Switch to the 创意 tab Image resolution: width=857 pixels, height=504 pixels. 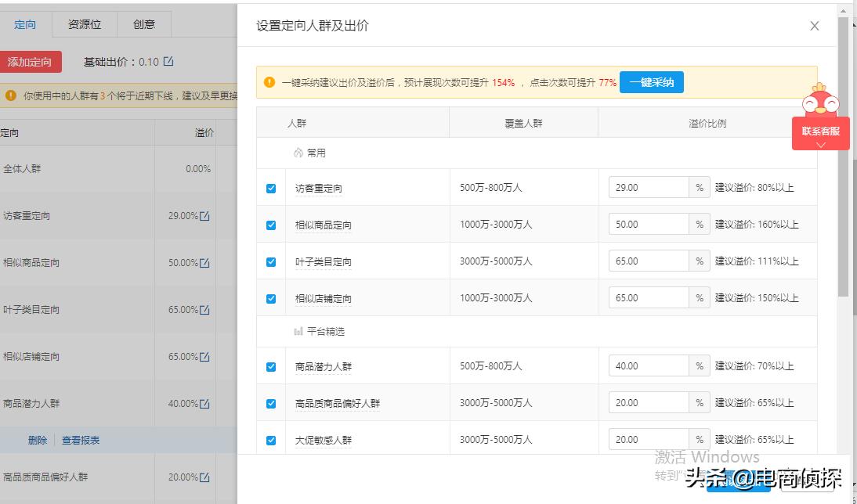143,24
